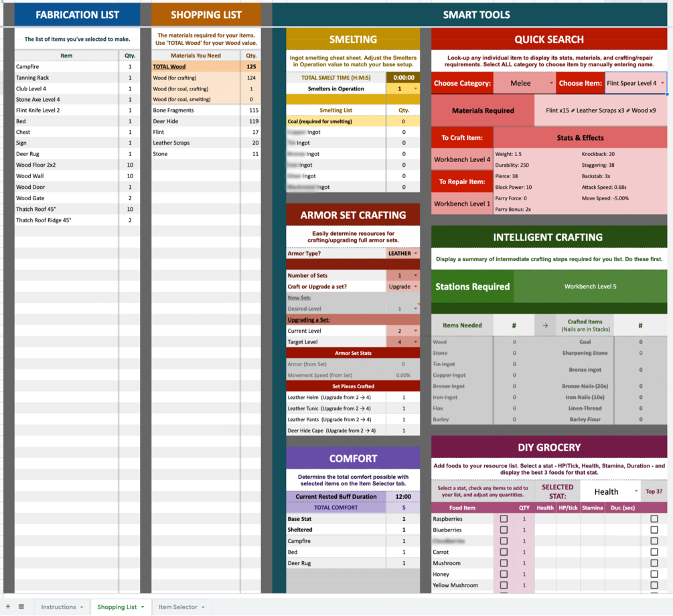Enable the Yellow Mushroom add-to-list checkbox
The height and width of the screenshot is (616, 673).
coord(504,585)
